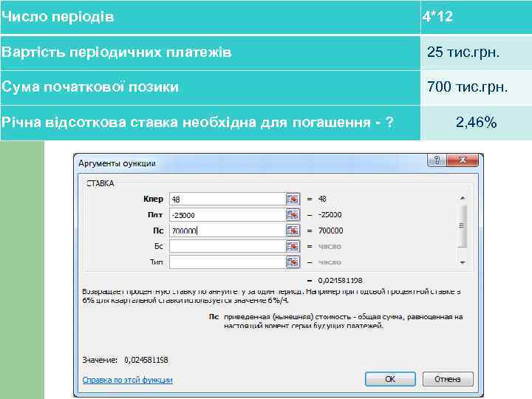This screenshot has width=532, height=399.
Task: Confirm with the OK button
Action: click(390, 378)
